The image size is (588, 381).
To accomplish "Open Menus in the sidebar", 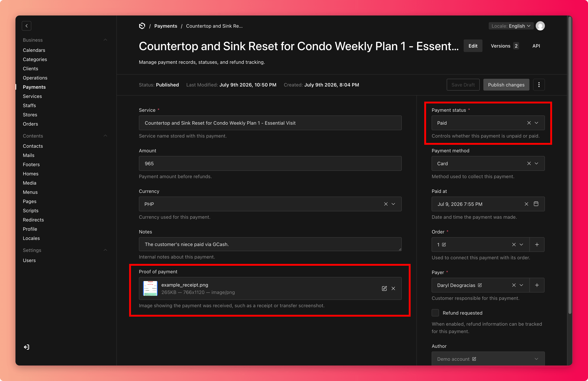I will [x=30, y=192].
